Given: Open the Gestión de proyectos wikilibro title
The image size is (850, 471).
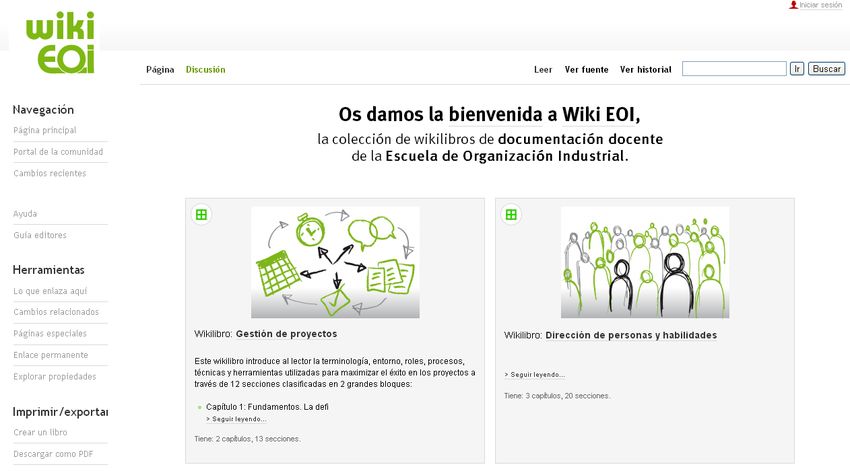Looking at the screenshot, I should point(286,334).
